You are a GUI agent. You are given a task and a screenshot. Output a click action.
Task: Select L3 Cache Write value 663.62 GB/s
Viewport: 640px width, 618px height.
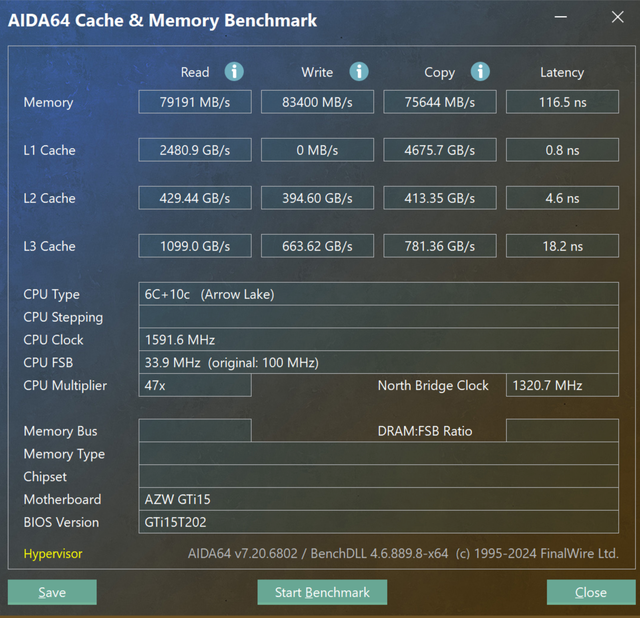point(317,246)
